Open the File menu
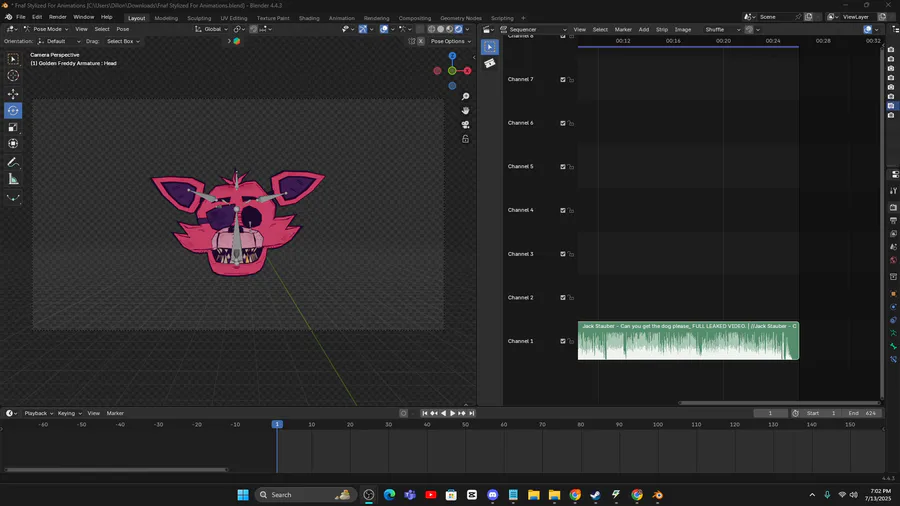Viewport: 900px width, 506px height. pos(21,17)
